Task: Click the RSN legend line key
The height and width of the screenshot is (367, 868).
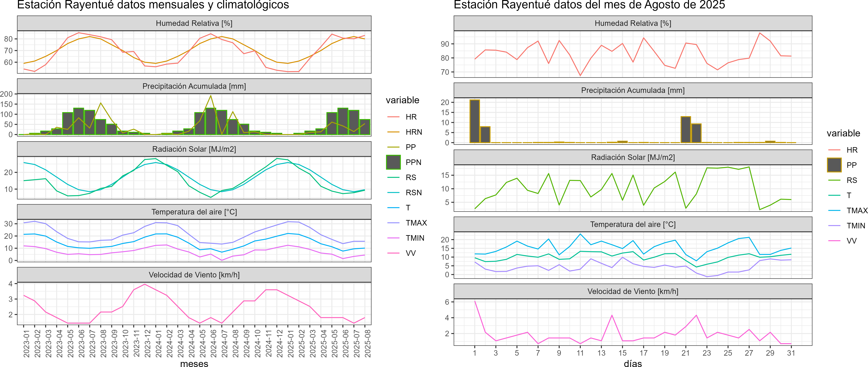Action: (x=393, y=193)
